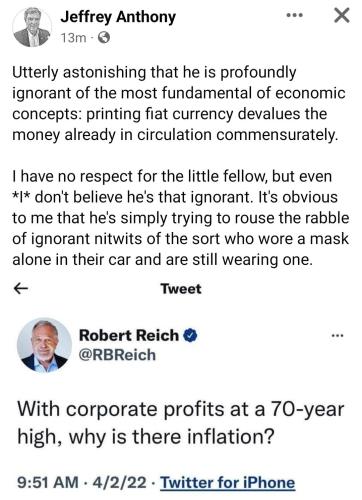Click the 13m timestamp
The width and height of the screenshot is (362, 500).
73,38
